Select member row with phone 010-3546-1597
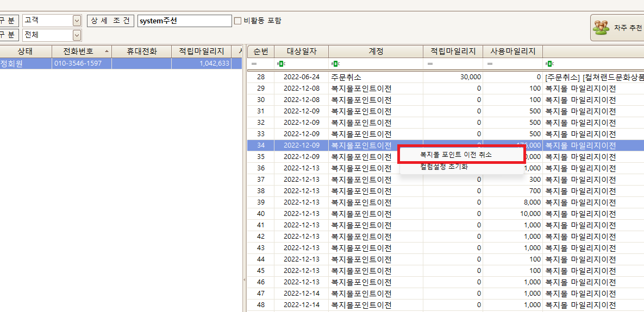Screen dimensions: 644x312 [x=82, y=63]
